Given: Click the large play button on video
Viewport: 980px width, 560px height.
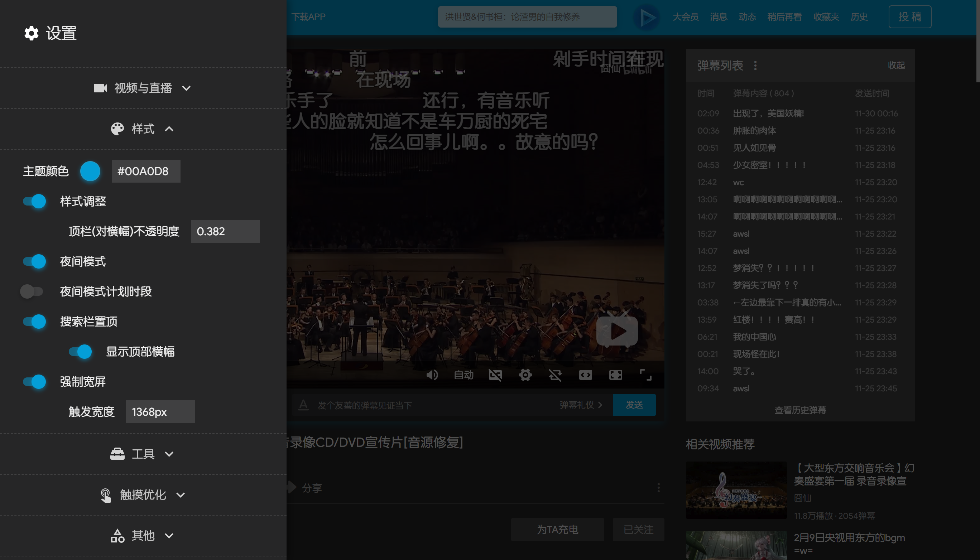Looking at the screenshot, I should (617, 331).
